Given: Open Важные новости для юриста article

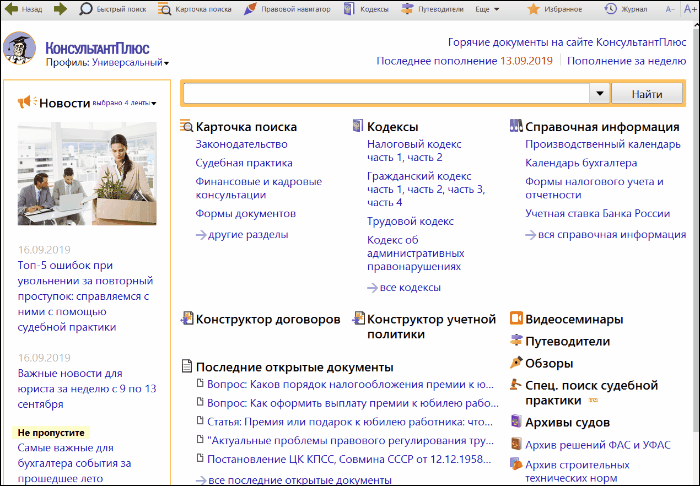Looking at the screenshot, I should coord(87,388).
